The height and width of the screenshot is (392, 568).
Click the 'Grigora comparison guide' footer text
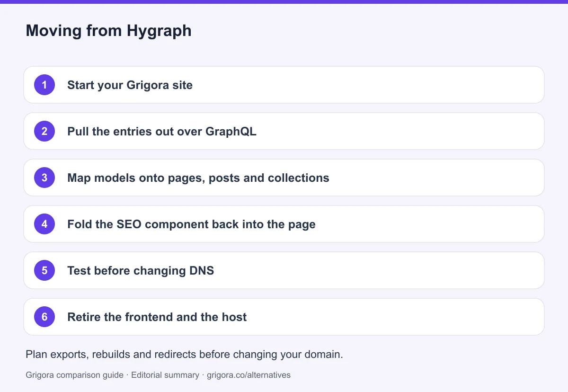pos(74,375)
